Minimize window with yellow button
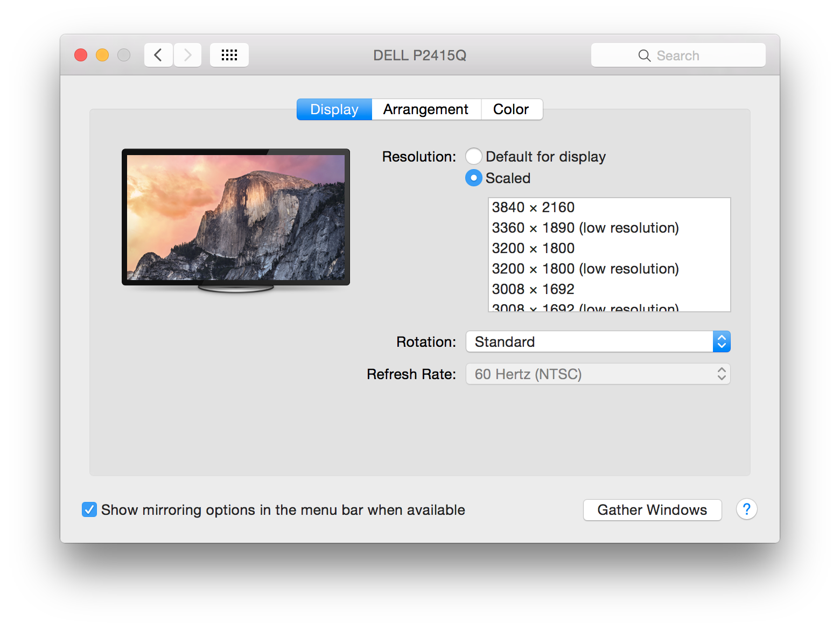The height and width of the screenshot is (629, 840). 102,55
